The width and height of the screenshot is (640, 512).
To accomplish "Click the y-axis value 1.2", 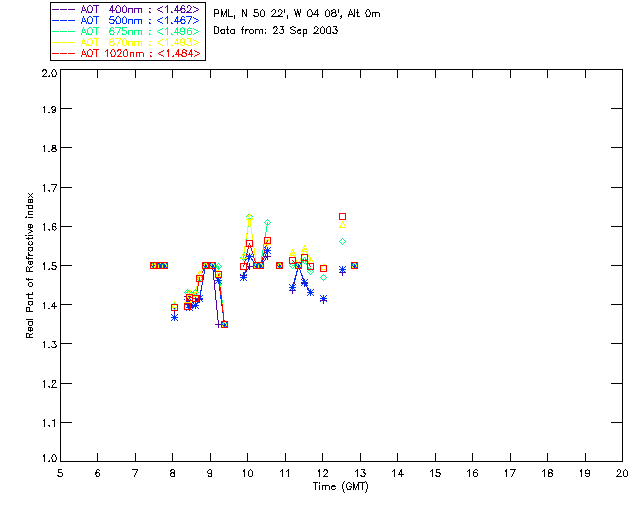I will (x=49, y=384).
